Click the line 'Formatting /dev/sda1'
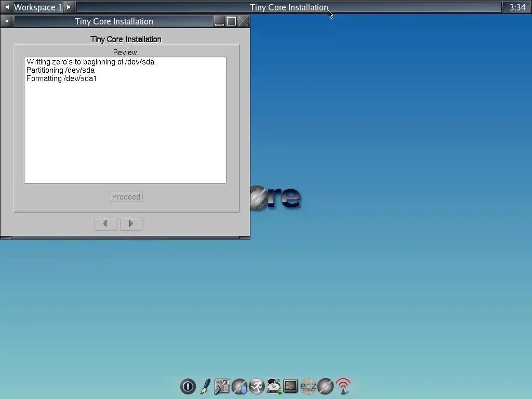Viewport: 532px width, 399px height. (x=61, y=78)
